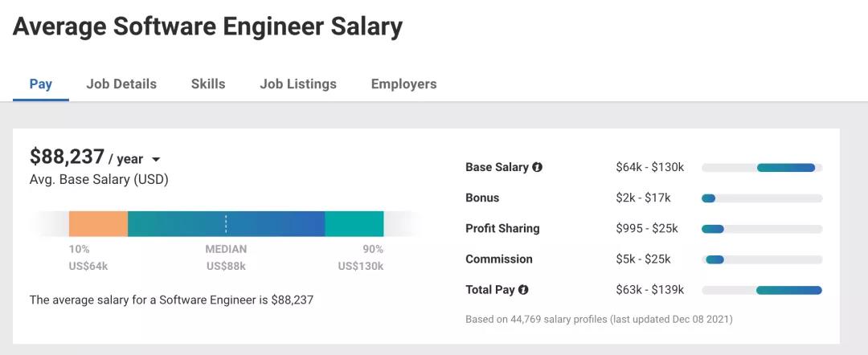Click the orange 10% salary bar segment
The image size is (868, 355).
click(98, 223)
